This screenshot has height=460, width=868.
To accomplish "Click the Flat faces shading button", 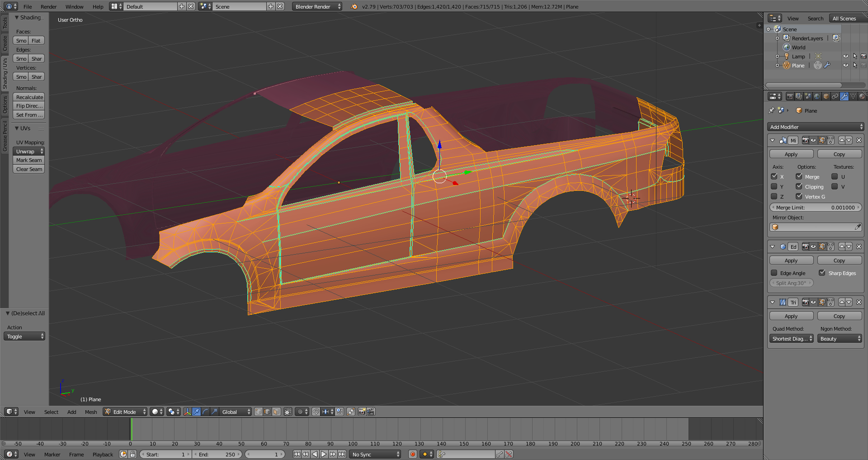I will tap(37, 40).
